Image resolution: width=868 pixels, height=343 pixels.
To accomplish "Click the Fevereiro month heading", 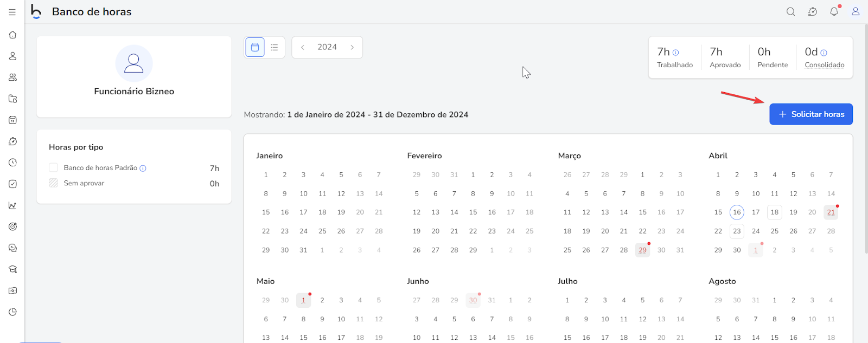I will point(424,156).
